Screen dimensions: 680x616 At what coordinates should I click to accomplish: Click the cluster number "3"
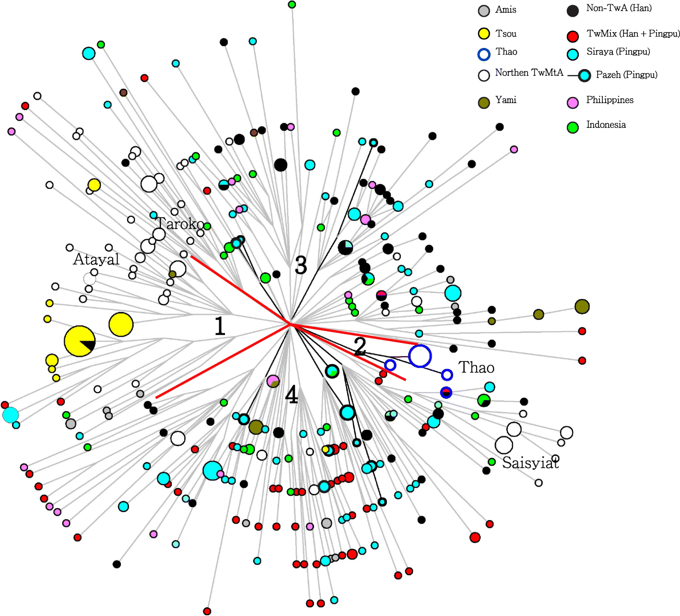pos(301,265)
